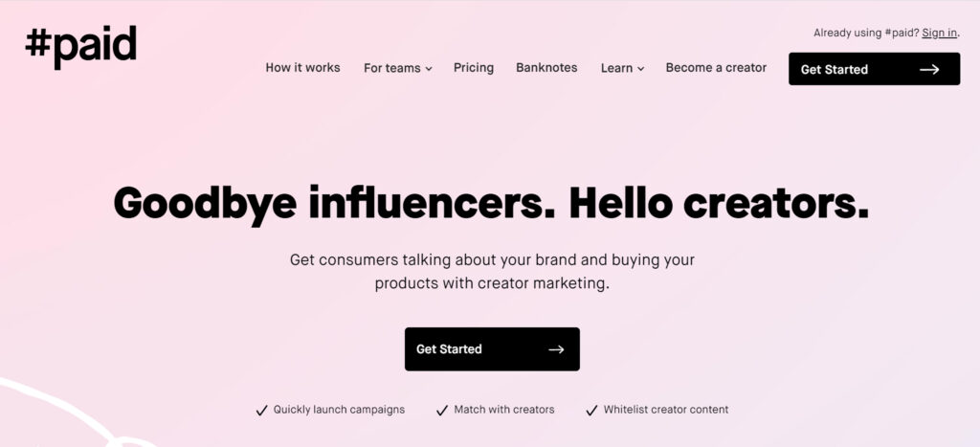Click the center Get Started button
This screenshot has width=980, height=447.
coord(492,348)
